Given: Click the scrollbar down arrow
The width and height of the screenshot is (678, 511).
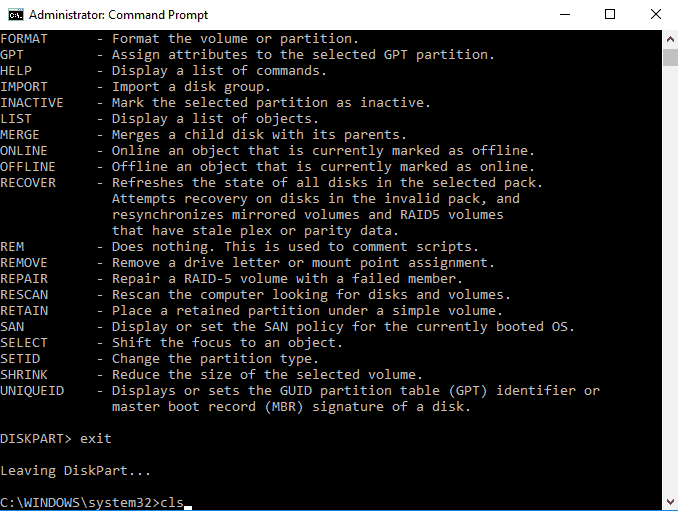Looking at the screenshot, I should coord(670,502).
